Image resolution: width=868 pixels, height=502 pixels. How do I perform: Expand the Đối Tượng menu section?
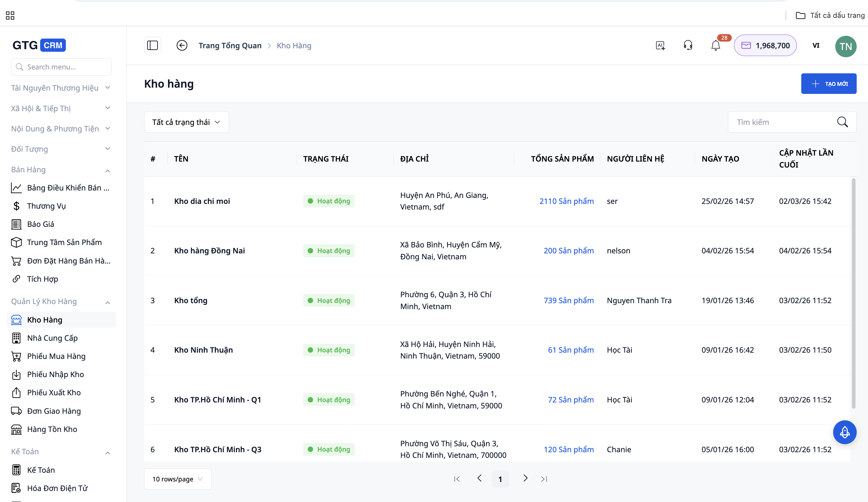click(108, 149)
